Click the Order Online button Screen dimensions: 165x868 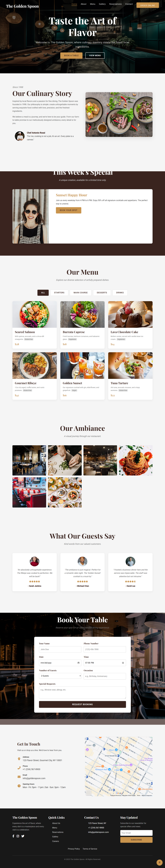147,5
